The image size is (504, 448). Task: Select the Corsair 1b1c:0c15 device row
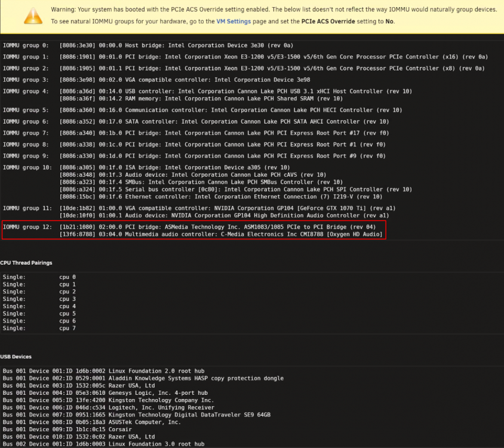(67, 429)
